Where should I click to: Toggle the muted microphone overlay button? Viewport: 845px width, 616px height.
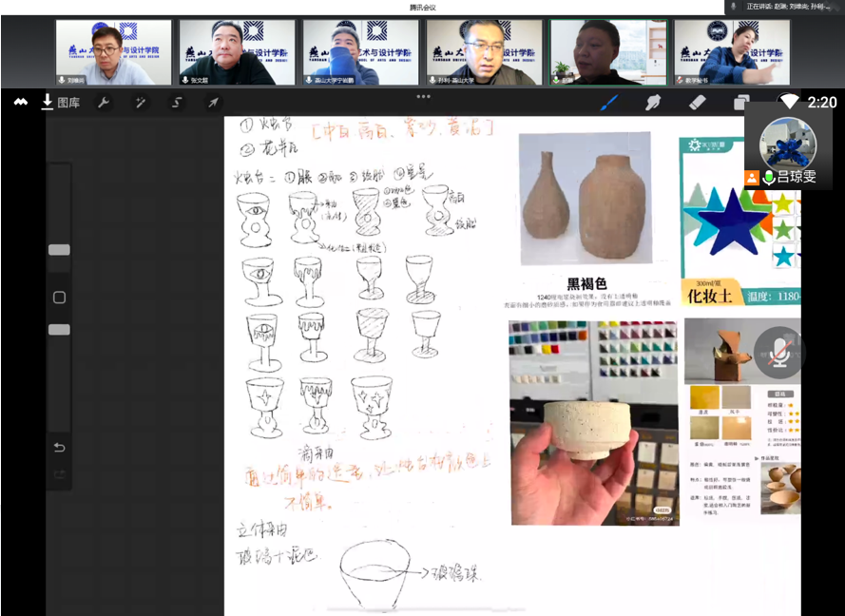coord(779,352)
